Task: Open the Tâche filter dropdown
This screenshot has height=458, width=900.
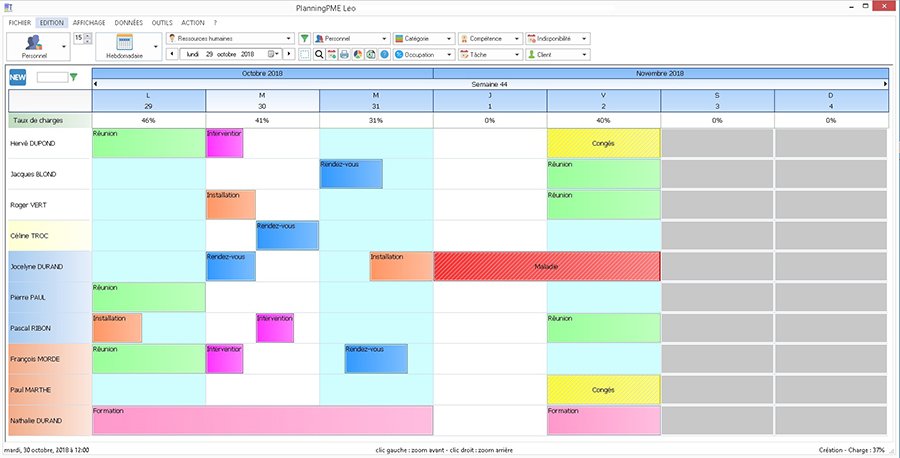Action: [490, 55]
